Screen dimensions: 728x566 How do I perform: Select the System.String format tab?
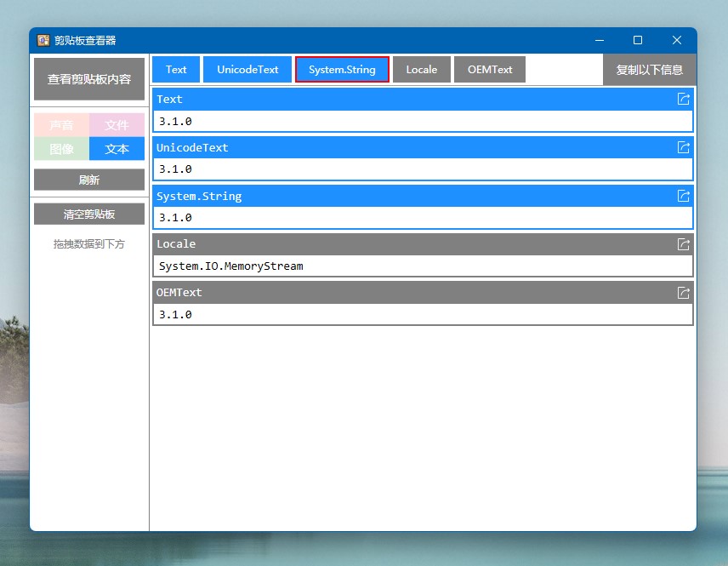point(342,69)
